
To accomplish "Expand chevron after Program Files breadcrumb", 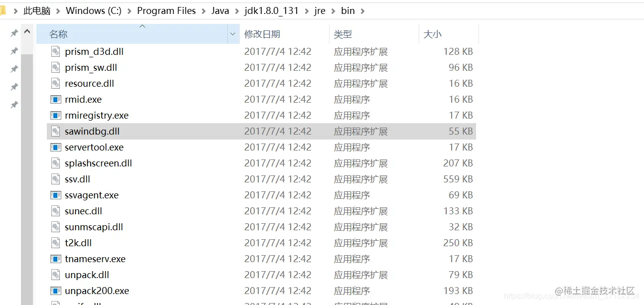I will point(203,11).
